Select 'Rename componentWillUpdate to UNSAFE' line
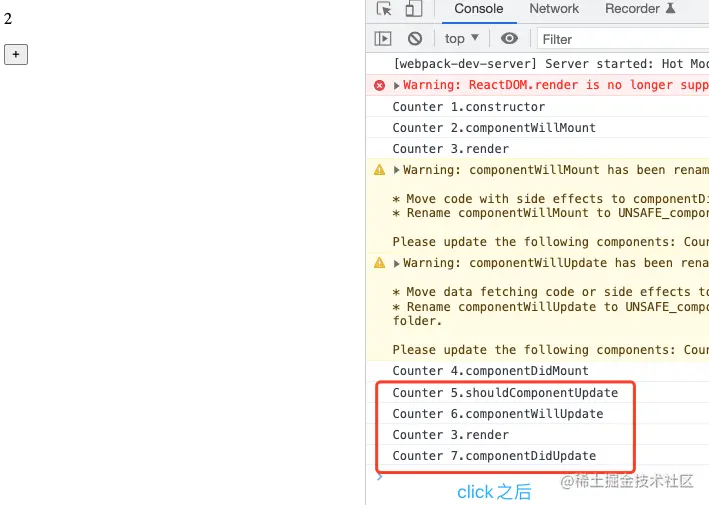This screenshot has width=709, height=505. coord(550,307)
